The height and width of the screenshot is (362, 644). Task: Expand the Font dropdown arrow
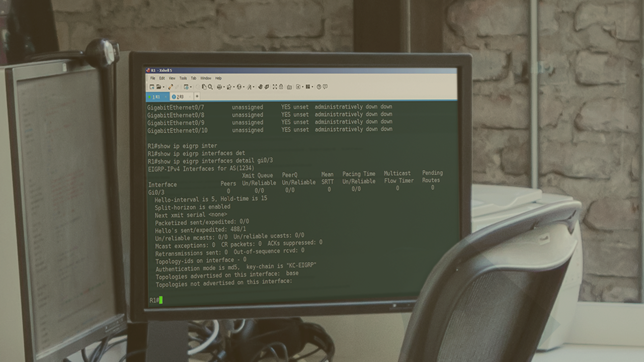tap(254, 87)
